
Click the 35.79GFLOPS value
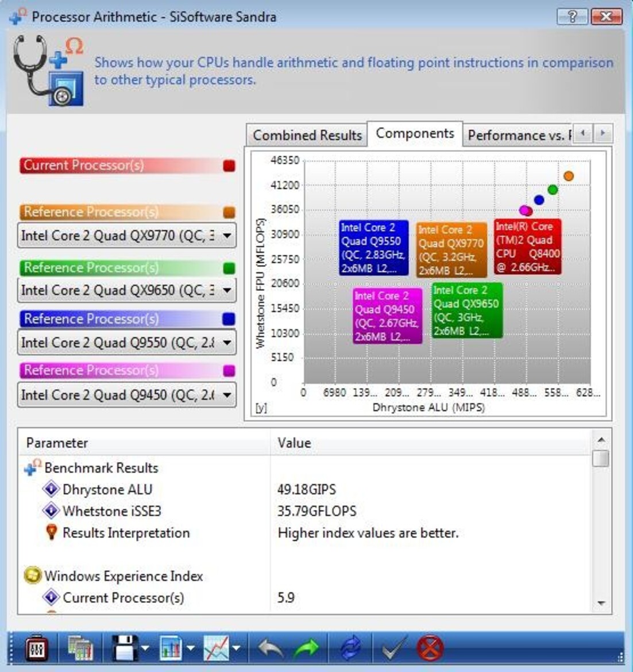coord(317,511)
